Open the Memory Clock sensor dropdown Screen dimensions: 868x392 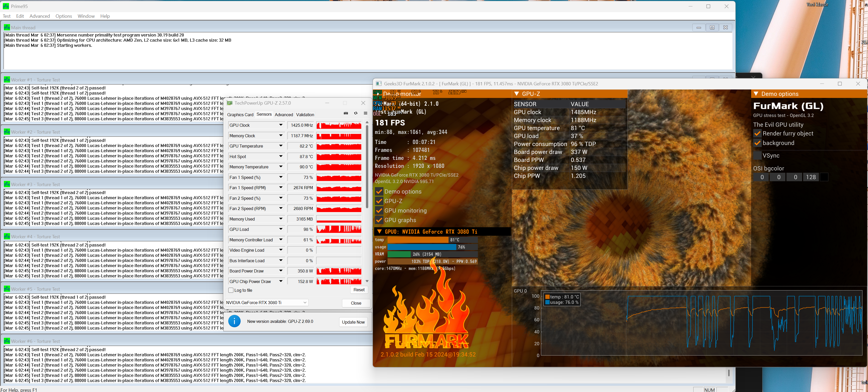[281, 136]
